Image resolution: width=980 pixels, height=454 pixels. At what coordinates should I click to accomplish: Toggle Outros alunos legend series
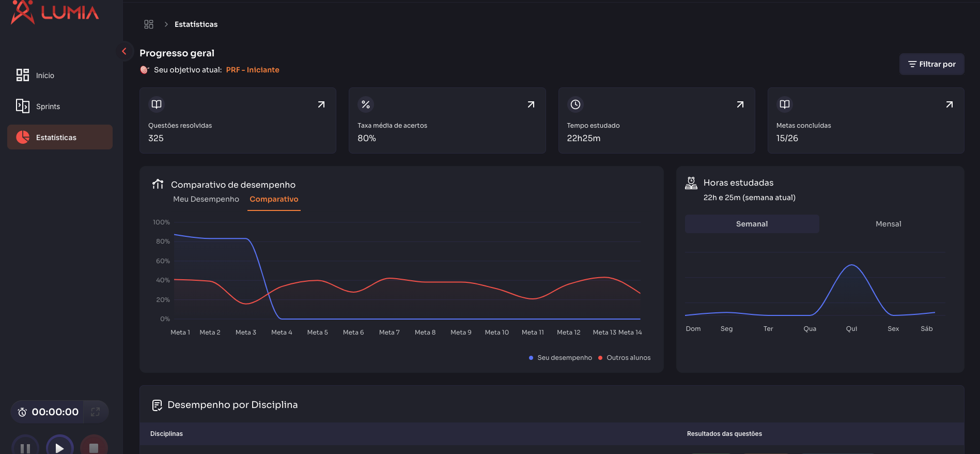[624, 358]
